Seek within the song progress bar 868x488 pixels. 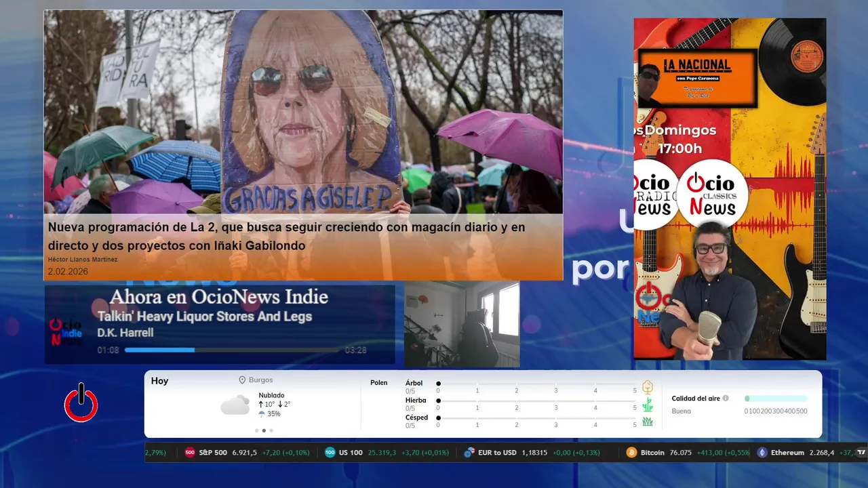(232, 350)
